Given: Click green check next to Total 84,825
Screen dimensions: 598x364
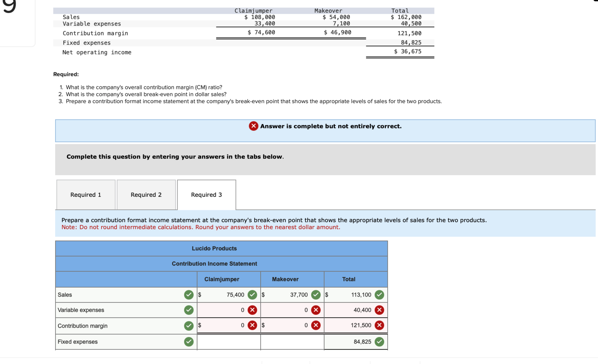Looking at the screenshot, I should coord(379,342).
